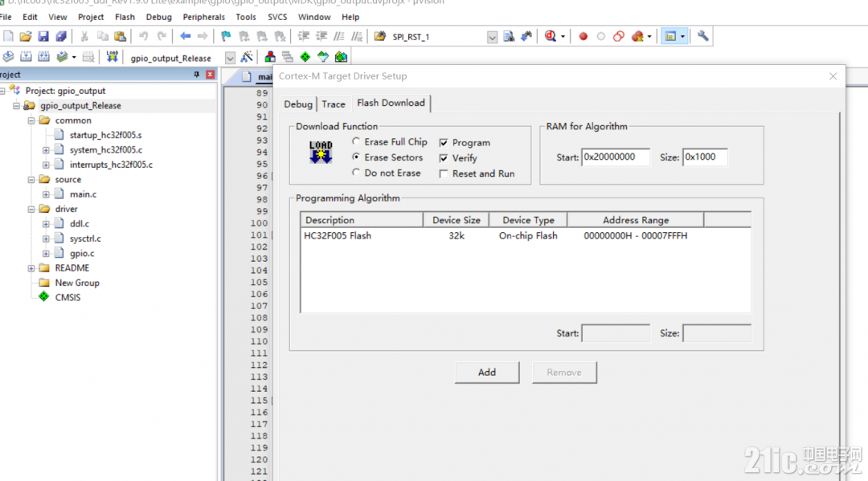Uncheck the Verify checkbox
868x481 pixels.
(x=444, y=158)
